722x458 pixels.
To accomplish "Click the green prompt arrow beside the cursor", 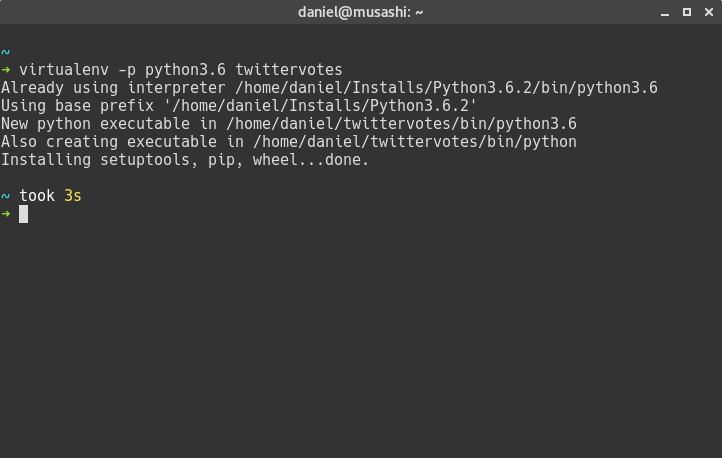I will pos(6,214).
